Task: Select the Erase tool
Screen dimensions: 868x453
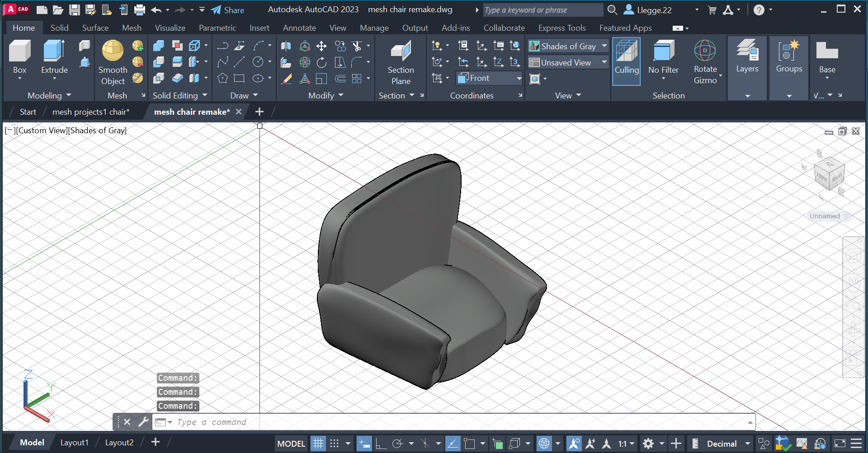Action: [x=286, y=79]
